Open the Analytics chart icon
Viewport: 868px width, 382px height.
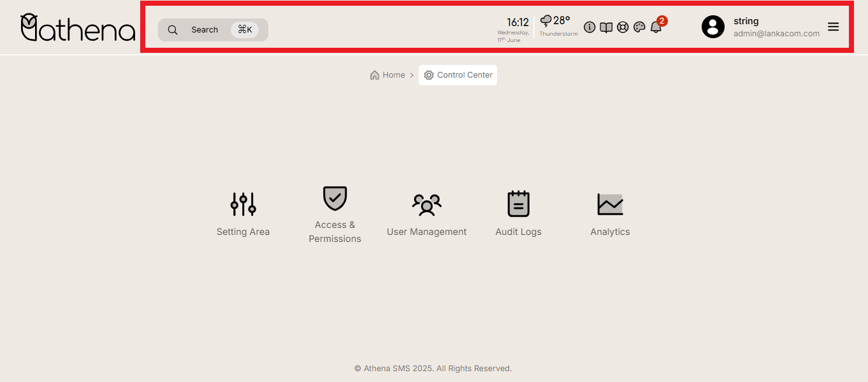coord(610,204)
